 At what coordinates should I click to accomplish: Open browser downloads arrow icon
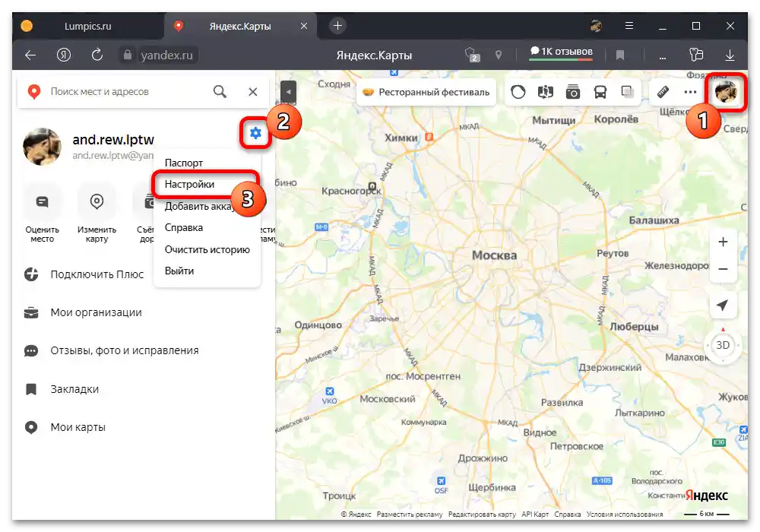tap(730, 55)
